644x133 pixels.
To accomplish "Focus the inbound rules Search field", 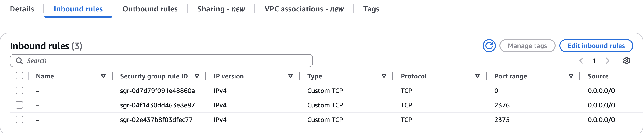I will (161, 61).
